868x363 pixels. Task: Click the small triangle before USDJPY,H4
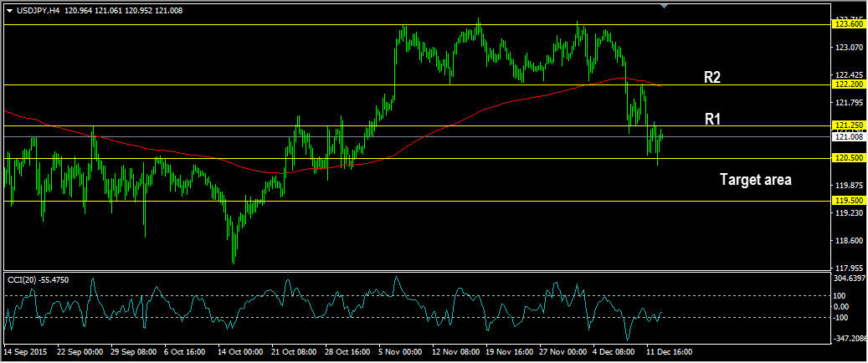[x=9, y=11]
